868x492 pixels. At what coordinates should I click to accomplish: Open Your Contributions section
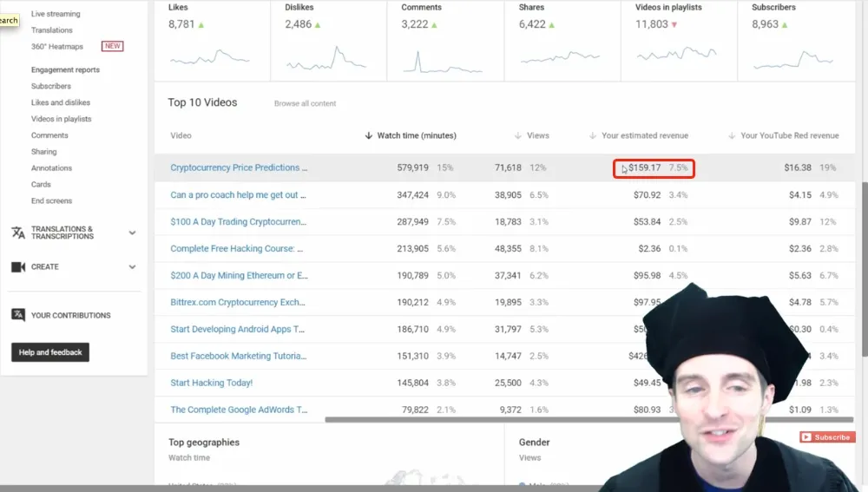tap(71, 316)
